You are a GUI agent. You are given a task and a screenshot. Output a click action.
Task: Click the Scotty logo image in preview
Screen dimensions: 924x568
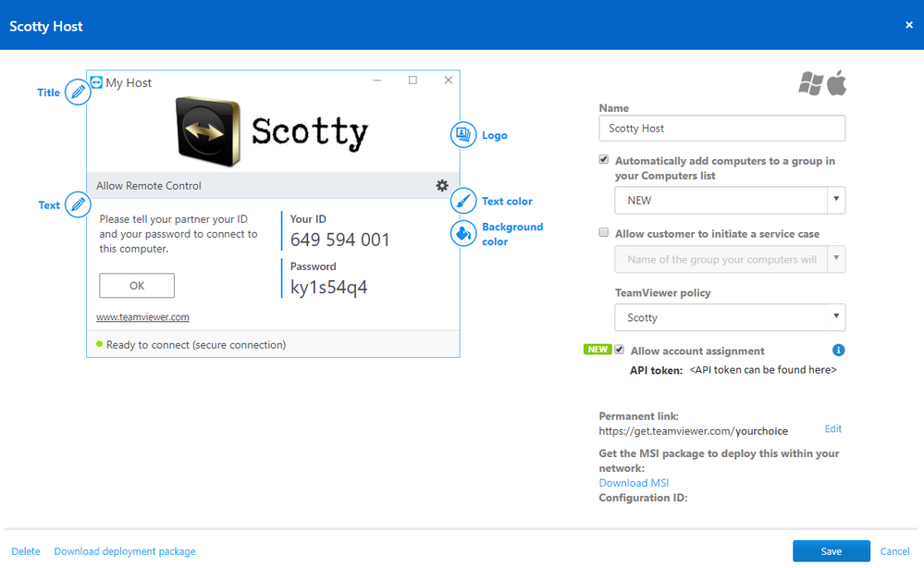click(x=272, y=131)
